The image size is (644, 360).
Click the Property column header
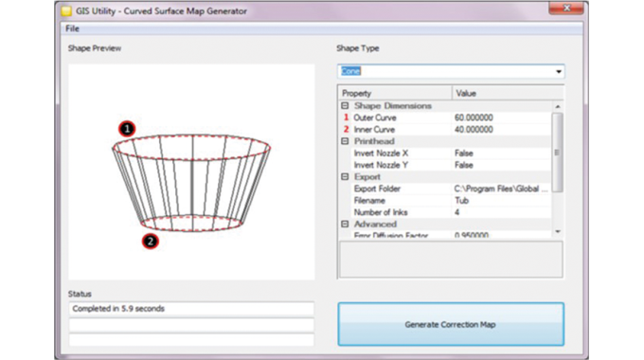click(395, 93)
